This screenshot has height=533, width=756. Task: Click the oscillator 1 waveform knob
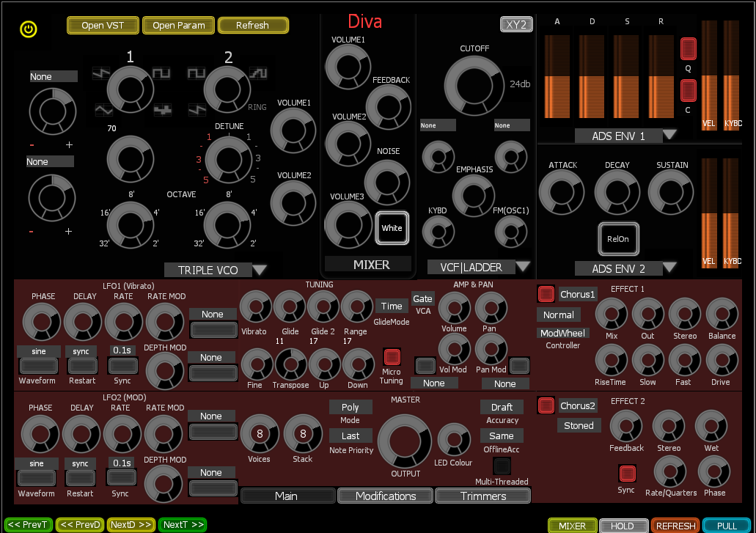[131, 89]
